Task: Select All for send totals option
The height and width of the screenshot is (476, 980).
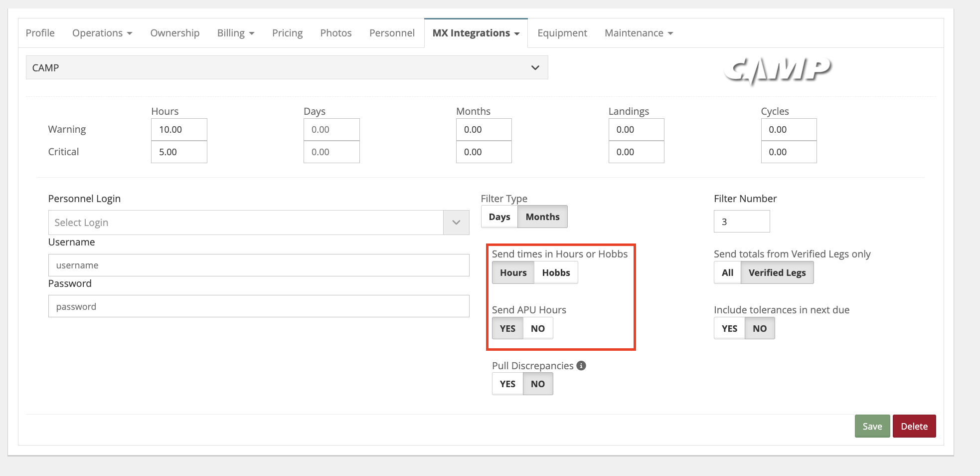Action: point(727,273)
